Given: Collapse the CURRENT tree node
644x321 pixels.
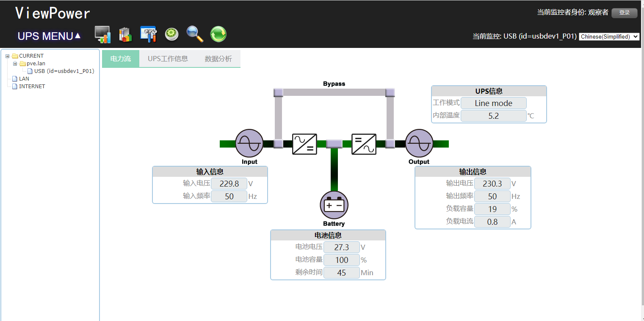Looking at the screenshot, I should tap(8, 56).
